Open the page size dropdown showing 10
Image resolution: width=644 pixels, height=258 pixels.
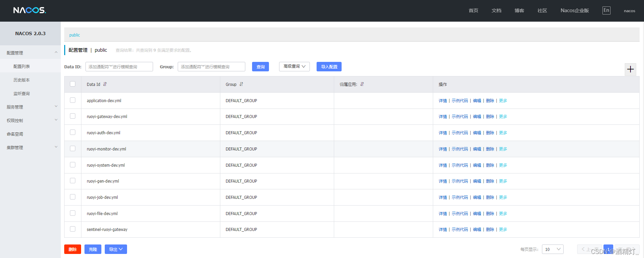point(552,249)
